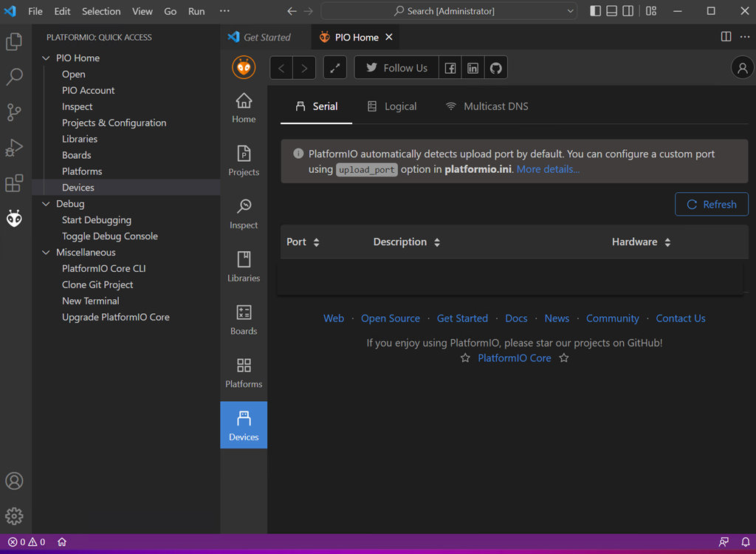The width and height of the screenshot is (756, 554).
Task: Open Run and Debug view icon
Action: tap(14, 147)
